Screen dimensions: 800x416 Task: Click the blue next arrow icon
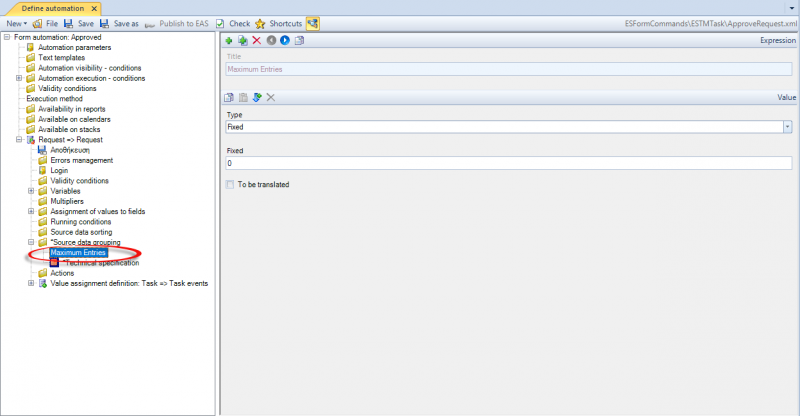285,40
